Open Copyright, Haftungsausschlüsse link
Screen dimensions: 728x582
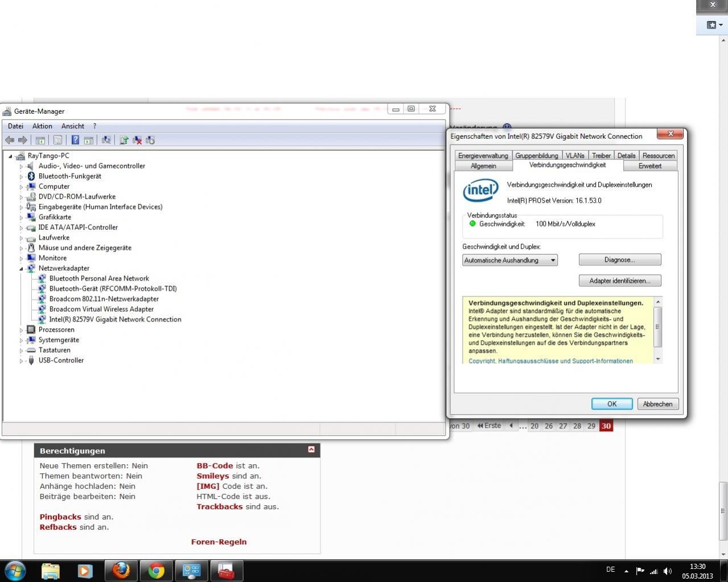[550, 361]
